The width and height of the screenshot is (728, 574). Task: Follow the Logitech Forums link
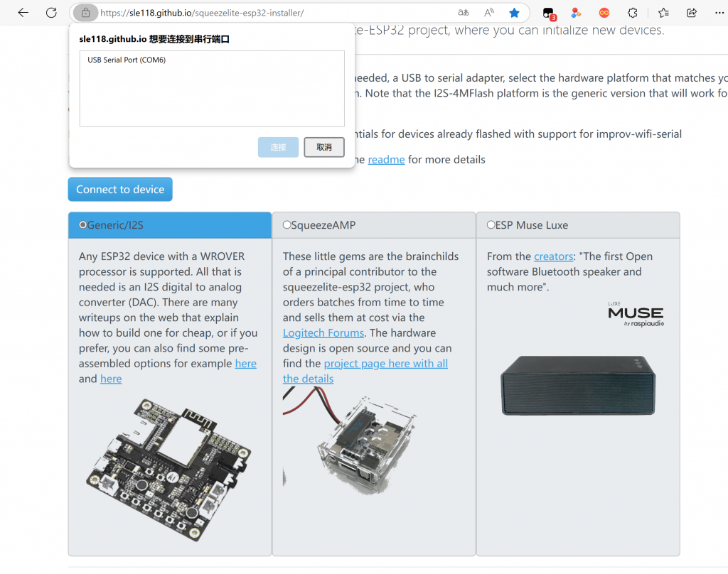(323, 333)
